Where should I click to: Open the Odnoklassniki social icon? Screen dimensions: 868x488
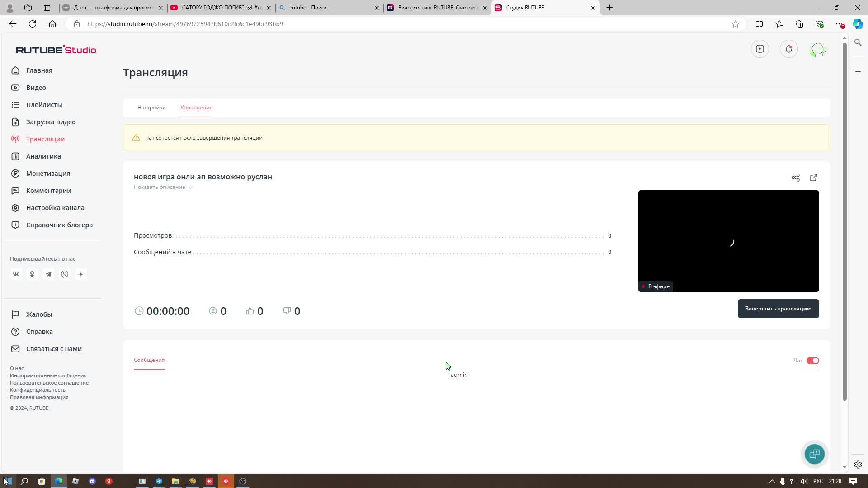[32, 274]
